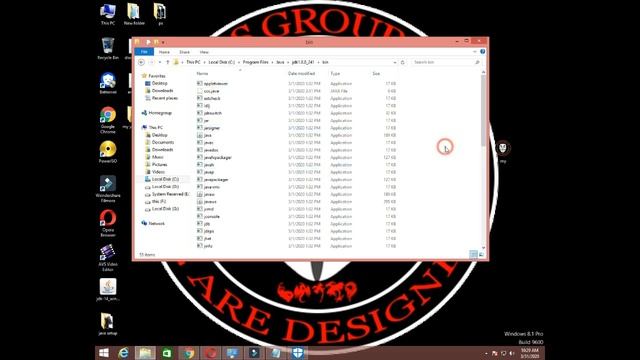640x360 pixels.
Task: Launch the Wondershare Filmora desktop shortcut
Action: tap(108, 189)
